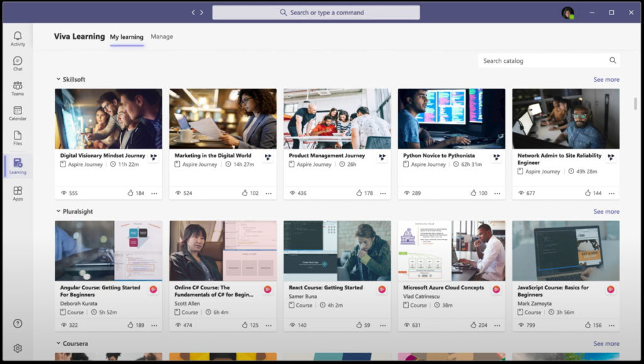The image size is (644, 364).
Task: Open more options for Digital Visionary Mindset Journey
Action: [154, 193]
